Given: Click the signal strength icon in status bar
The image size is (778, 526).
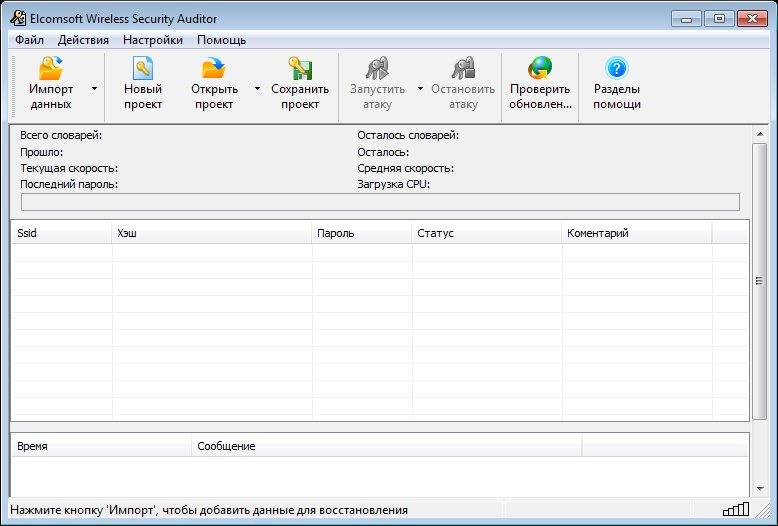Looking at the screenshot, I should (736, 509).
